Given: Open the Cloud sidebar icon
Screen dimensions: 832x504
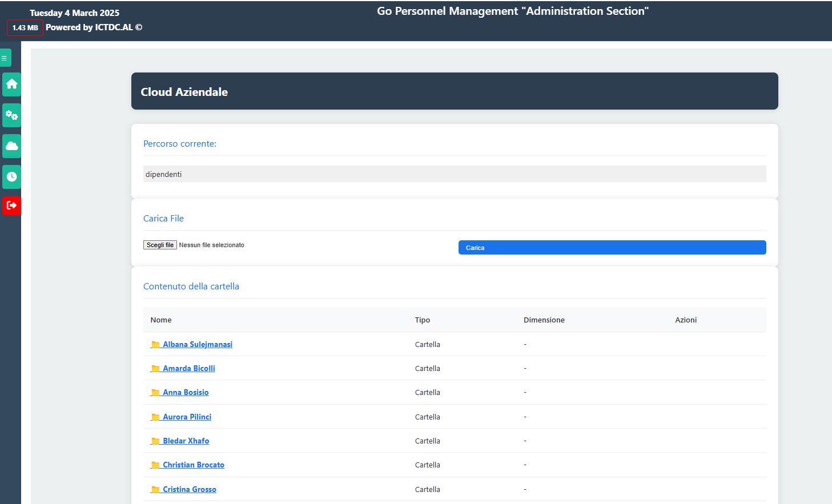Looking at the screenshot, I should (x=11, y=146).
